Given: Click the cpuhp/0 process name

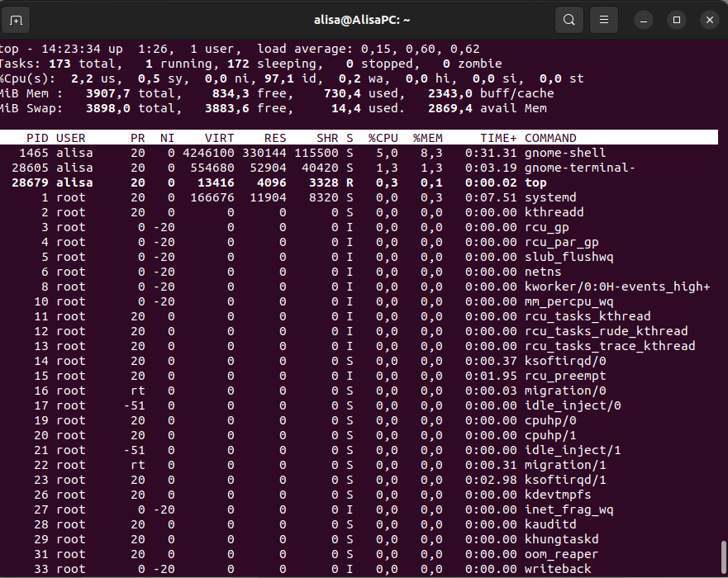Looking at the screenshot, I should [550, 420].
